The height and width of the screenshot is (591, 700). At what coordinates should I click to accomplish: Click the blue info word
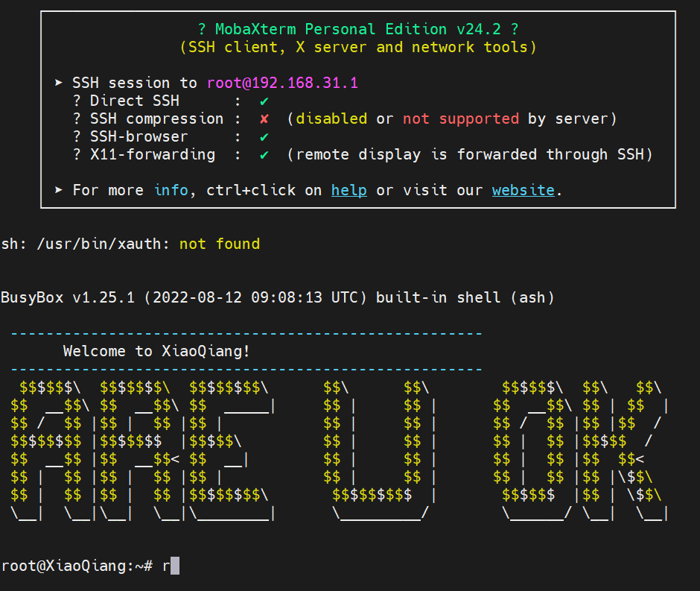[x=171, y=190]
